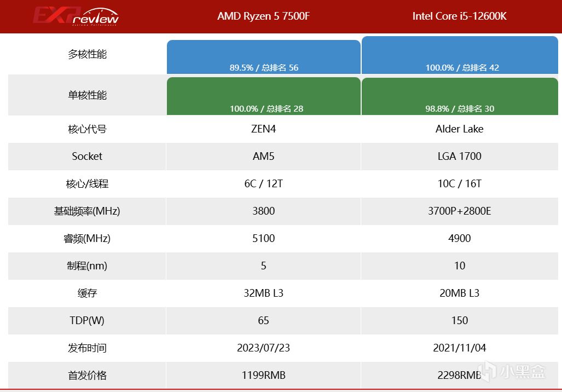Click the 制程(nm) row label
This screenshot has height=392, width=562.
pos(87,266)
